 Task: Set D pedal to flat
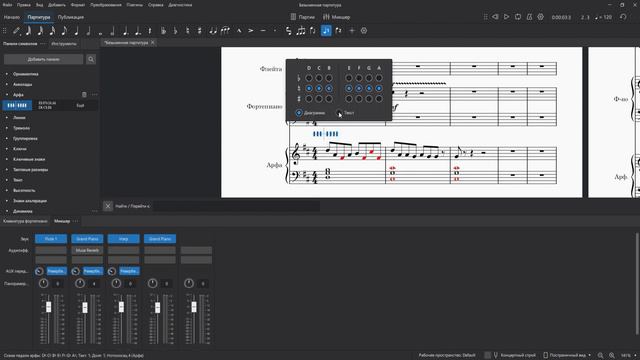coord(309,78)
